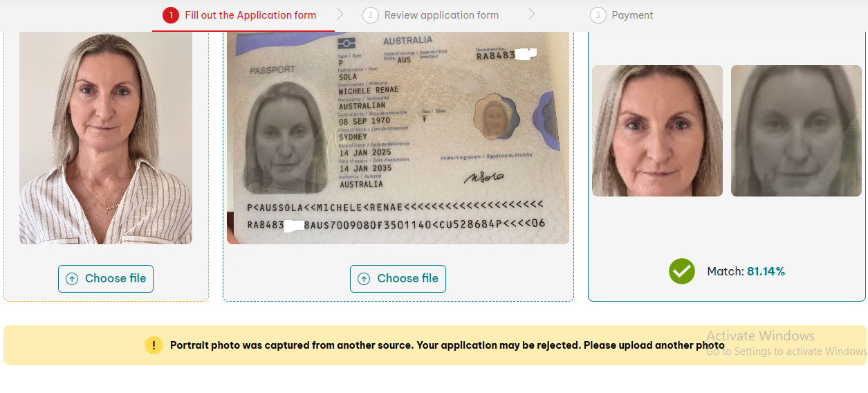Go to Review application form step
The height and width of the screenshot is (393, 868).
point(441,15)
